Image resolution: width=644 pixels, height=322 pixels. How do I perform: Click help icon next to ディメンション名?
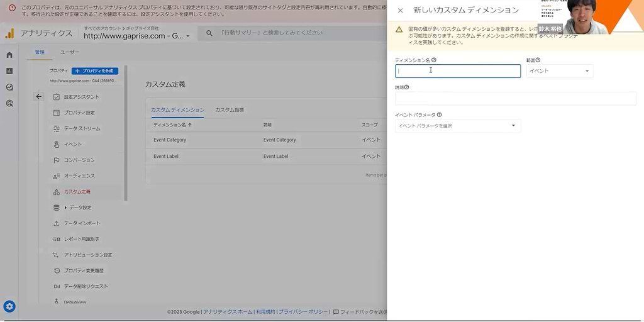coord(434,60)
